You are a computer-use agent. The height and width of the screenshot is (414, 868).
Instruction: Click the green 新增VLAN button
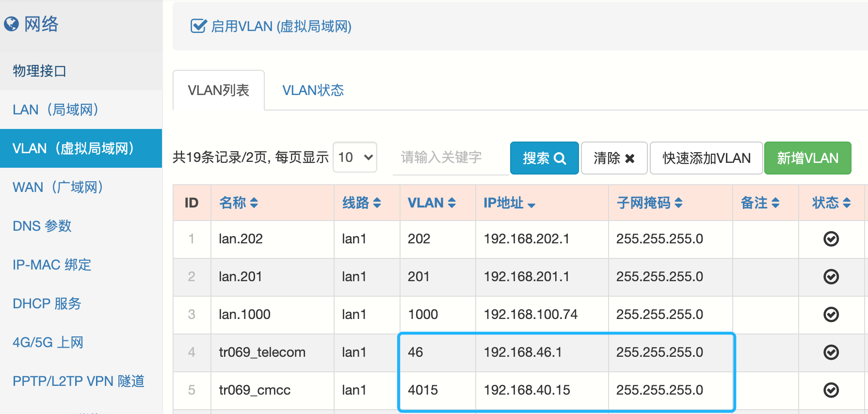(x=807, y=158)
